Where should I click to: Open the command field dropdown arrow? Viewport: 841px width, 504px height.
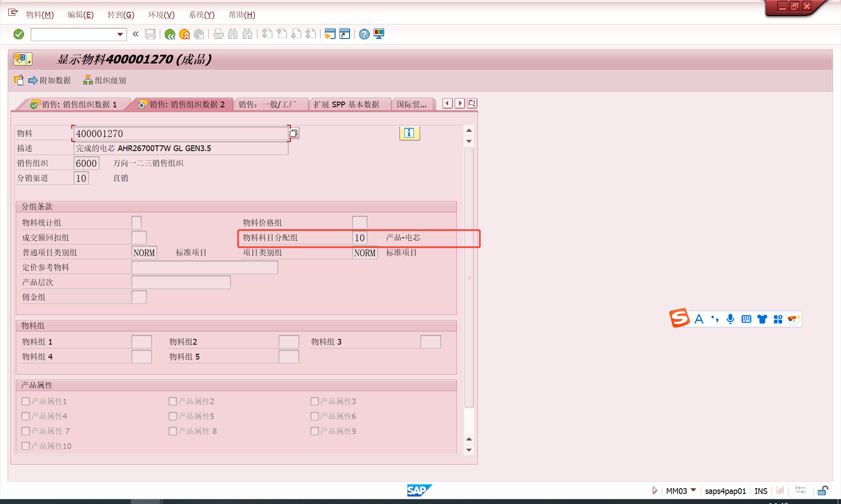click(x=120, y=34)
